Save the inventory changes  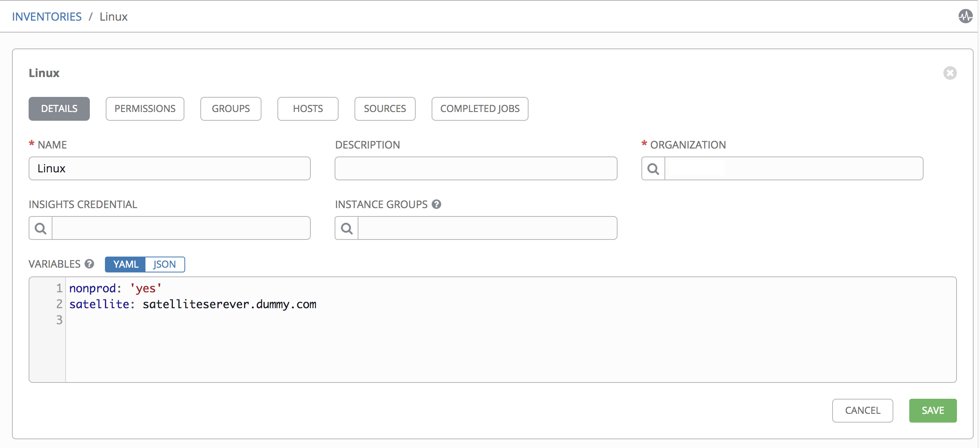[933, 411]
